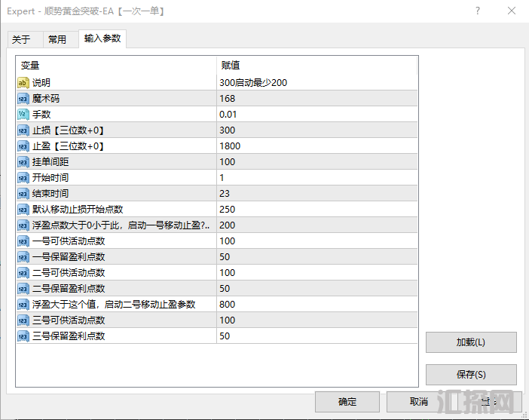Click the question mark help button
The image size is (529, 420).
tap(478, 11)
